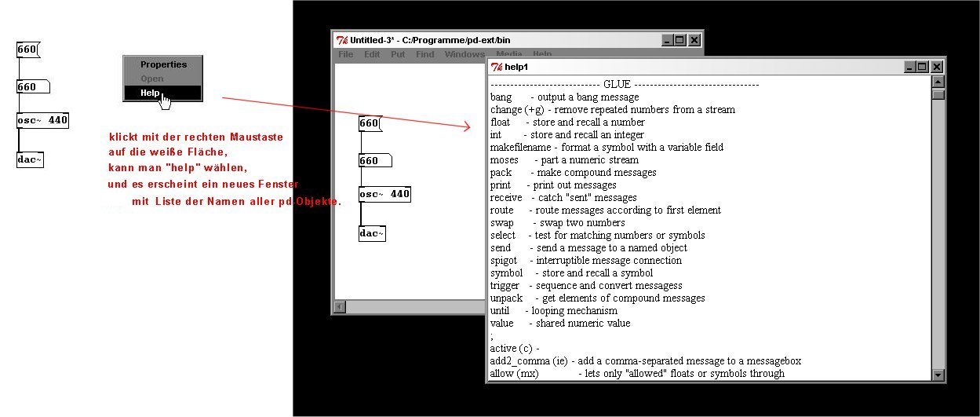Open the File menu in Untitled-3
Viewport: 980px width, 417px height.
coord(346,54)
